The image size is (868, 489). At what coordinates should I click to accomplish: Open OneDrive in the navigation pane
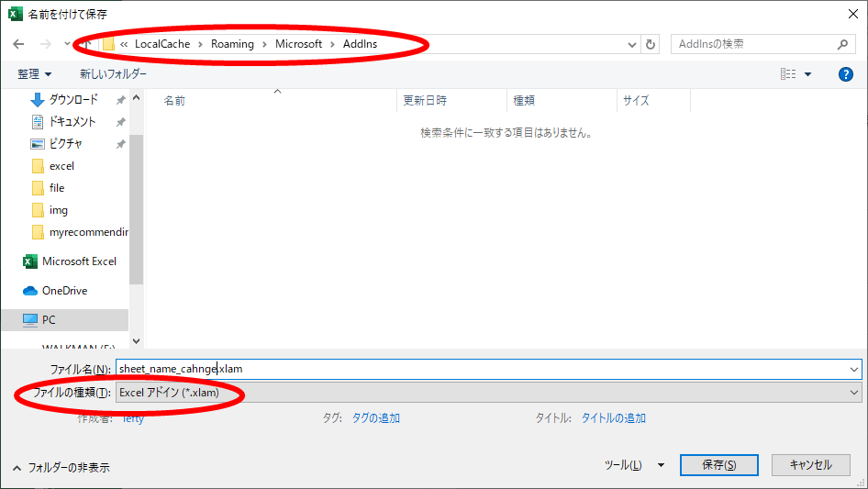(x=64, y=291)
